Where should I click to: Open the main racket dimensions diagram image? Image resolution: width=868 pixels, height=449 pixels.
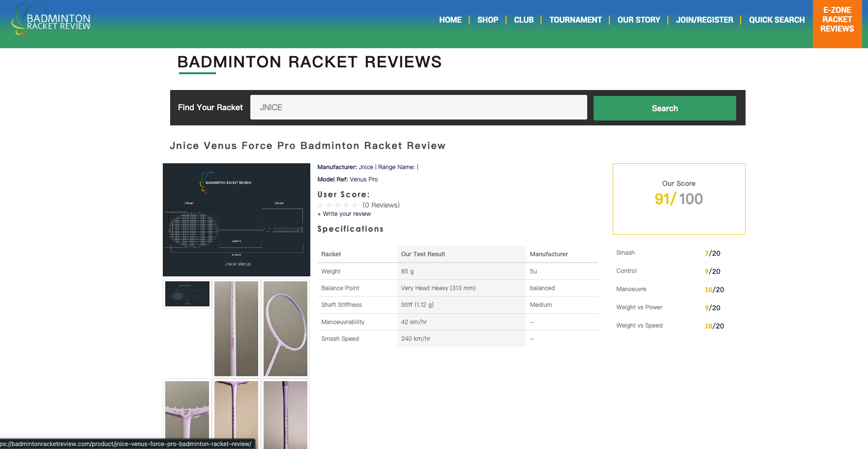(236, 220)
